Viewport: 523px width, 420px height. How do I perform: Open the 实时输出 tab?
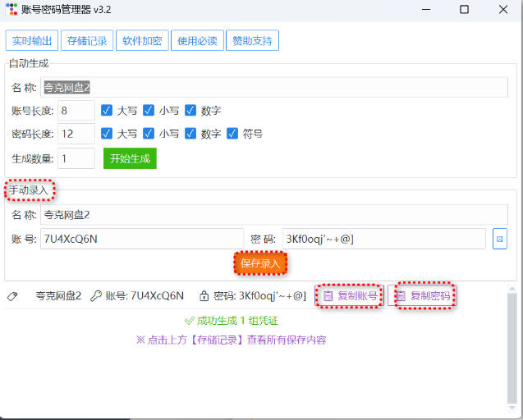tap(32, 41)
